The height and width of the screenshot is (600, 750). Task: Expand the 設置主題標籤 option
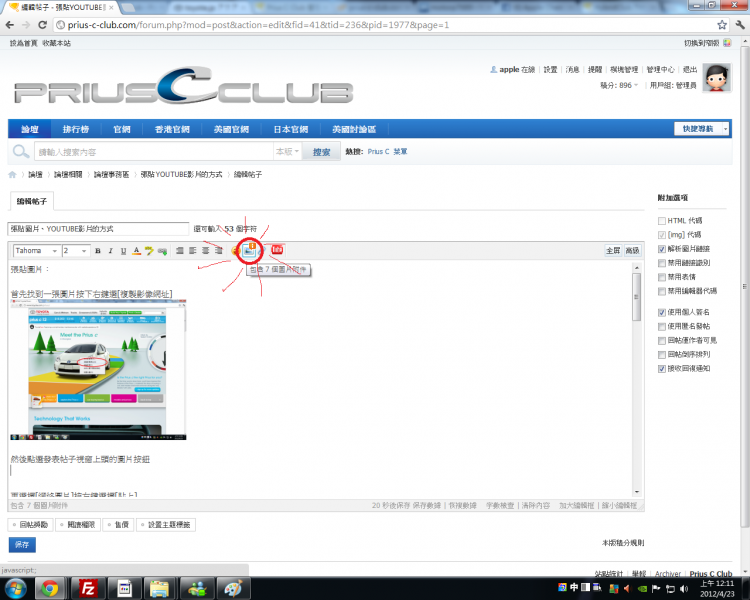(x=165, y=525)
